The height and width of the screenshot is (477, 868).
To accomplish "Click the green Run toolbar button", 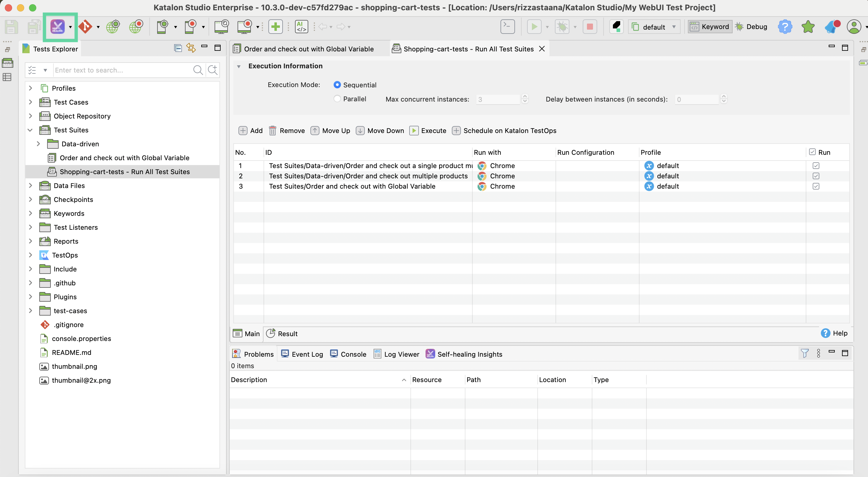I will [534, 27].
